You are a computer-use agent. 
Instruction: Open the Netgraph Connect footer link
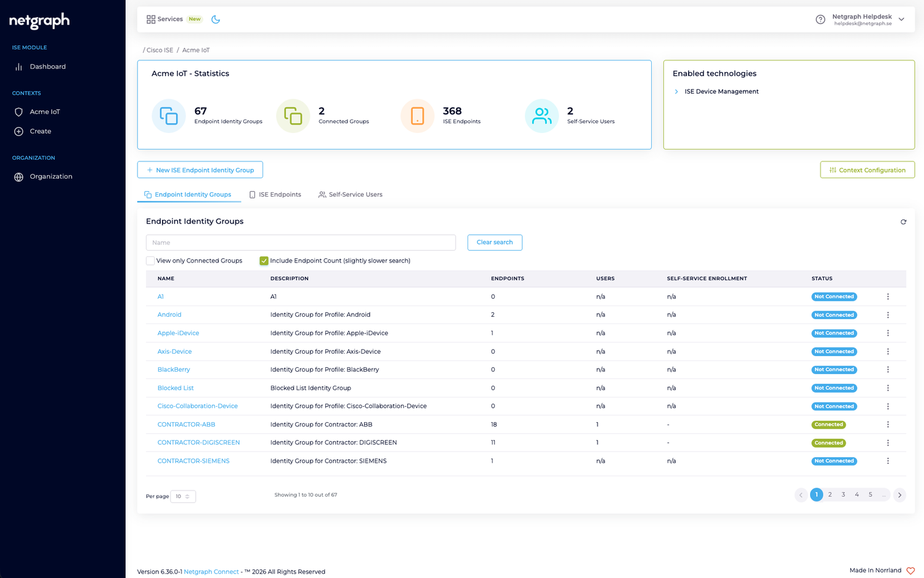point(211,572)
